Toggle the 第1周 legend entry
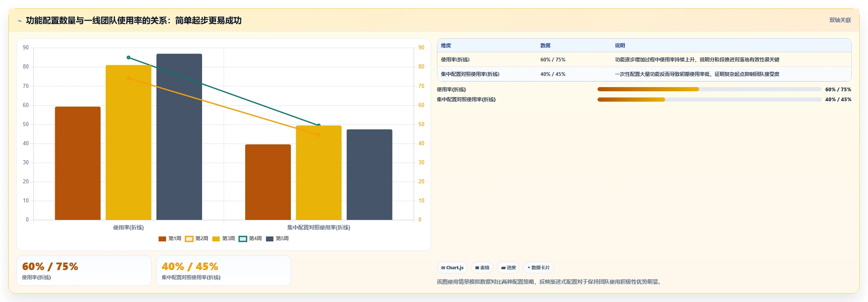Image resolution: width=868 pixels, height=302 pixels. pyautogui.click(x=170, y=239)
